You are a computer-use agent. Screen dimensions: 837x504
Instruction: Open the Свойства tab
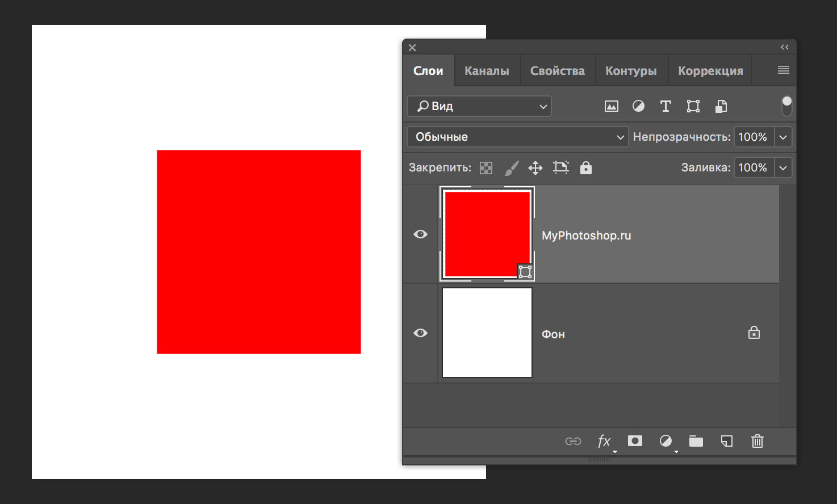557,71
